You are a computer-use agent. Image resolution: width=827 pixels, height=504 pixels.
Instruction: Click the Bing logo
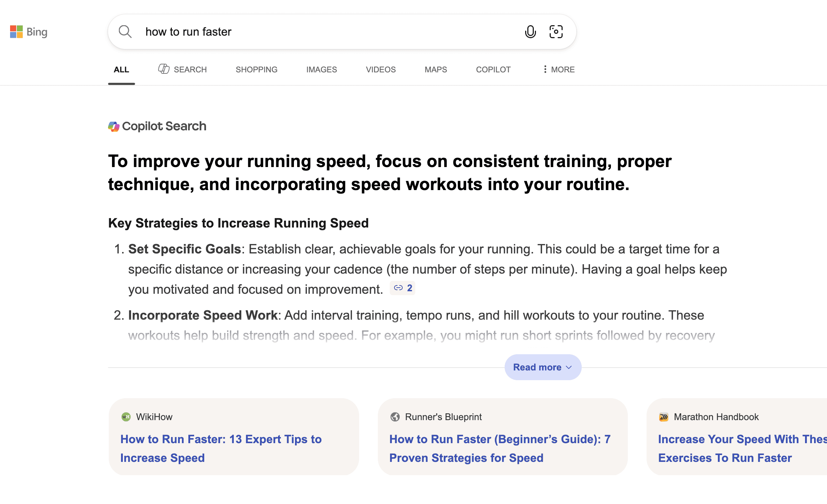[29, 32]
